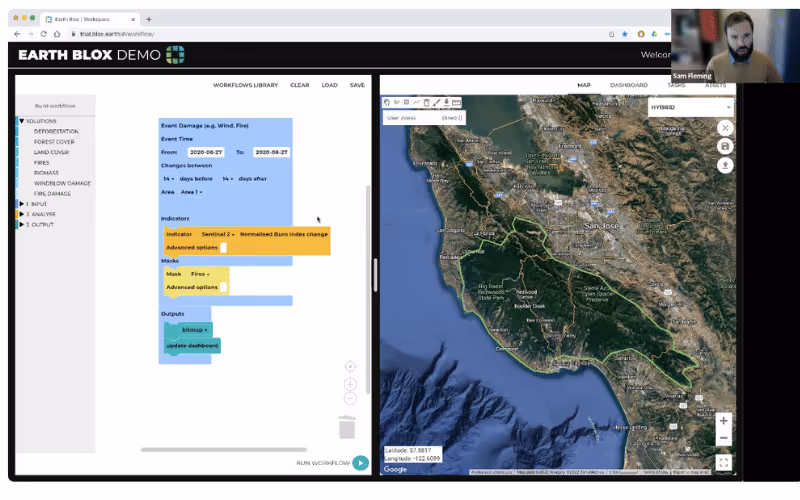Toggle map fullscreen view
The image size is (800, 500).
pos(723,463)
